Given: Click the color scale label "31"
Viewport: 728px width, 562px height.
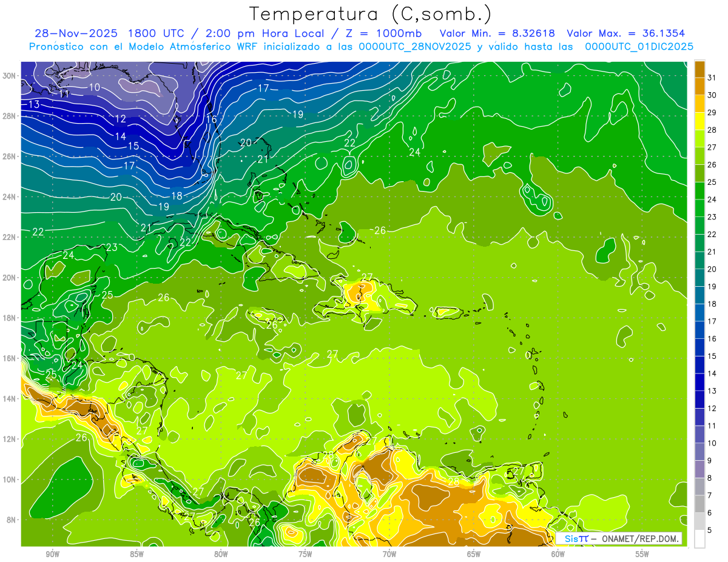Looking at the screenshot, I should [712, 78].
